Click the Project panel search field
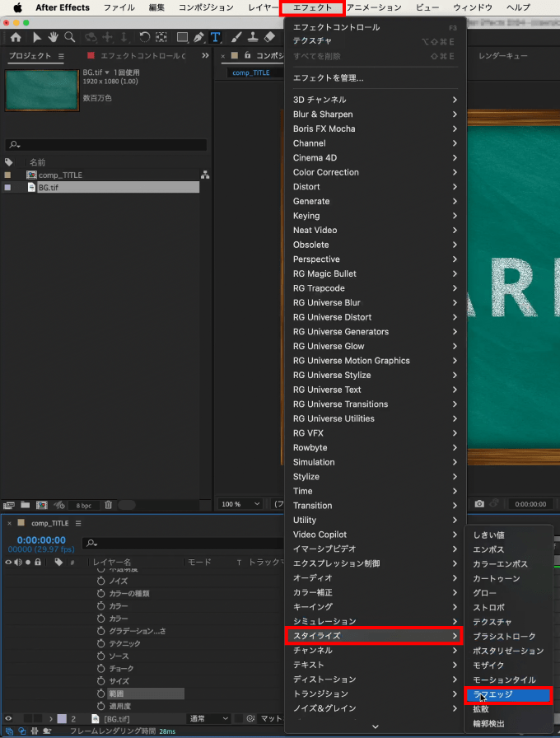560x738 pixels. click(106, 144)
